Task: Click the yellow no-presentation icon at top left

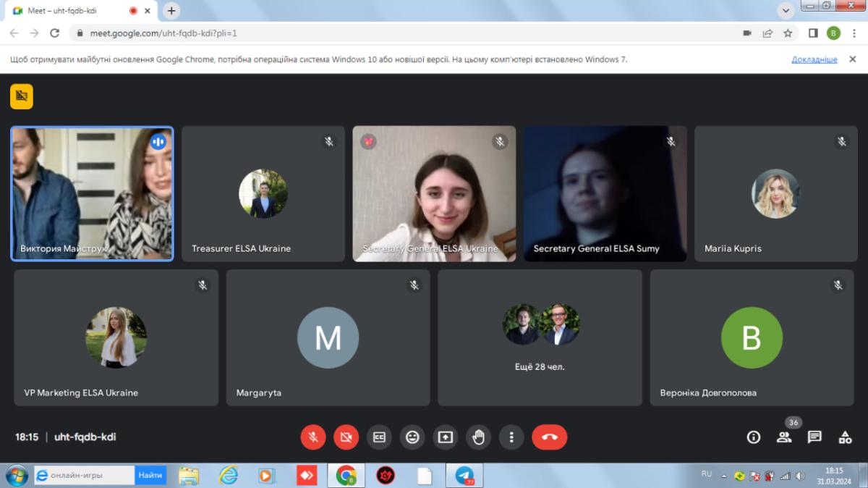Action: click(22, 96)
